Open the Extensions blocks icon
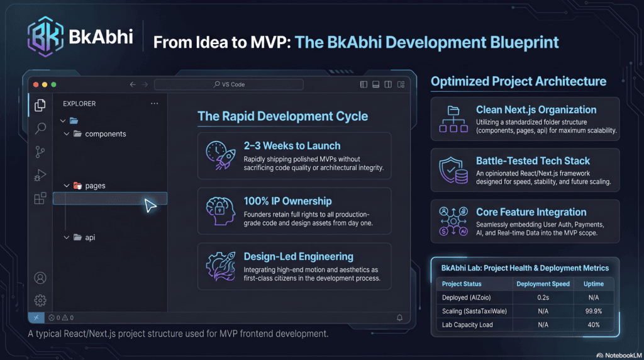644x360 pixels. click(40, 198)
